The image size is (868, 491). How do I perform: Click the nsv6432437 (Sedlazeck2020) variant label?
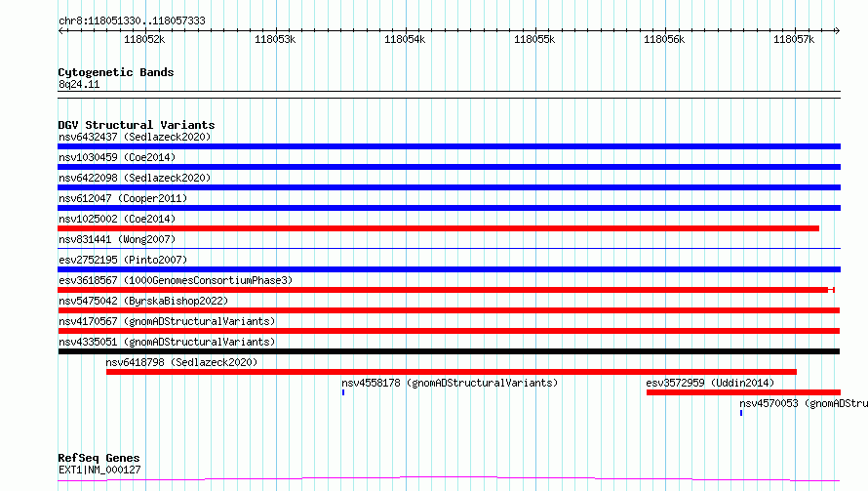pyautogui.click(x=135, y=137)
